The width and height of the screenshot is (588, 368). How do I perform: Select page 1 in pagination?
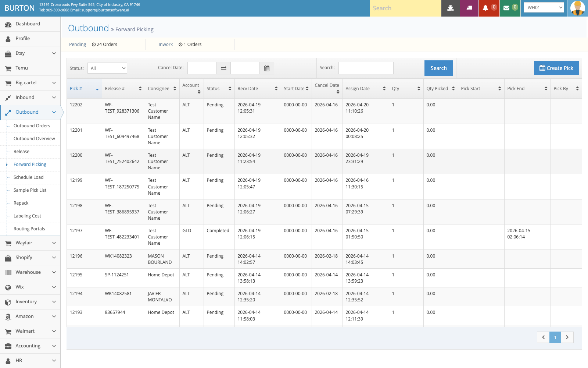pos(555,337)
